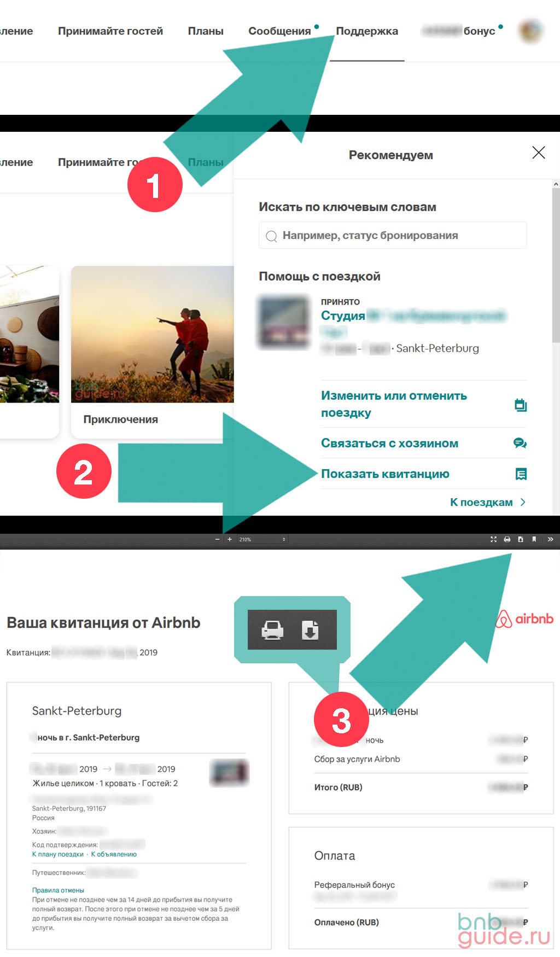Click the PDF toolbar bookmark icon
Viewport: 560px width, 957px height.
tap(534, 539)
